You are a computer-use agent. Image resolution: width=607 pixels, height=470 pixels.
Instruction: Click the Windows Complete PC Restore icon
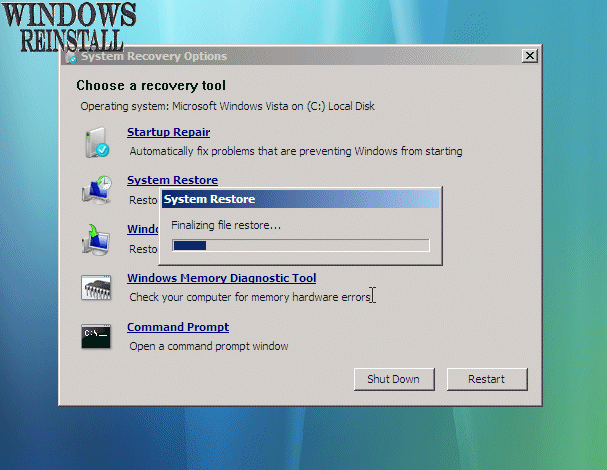click(x=97, y=239)
